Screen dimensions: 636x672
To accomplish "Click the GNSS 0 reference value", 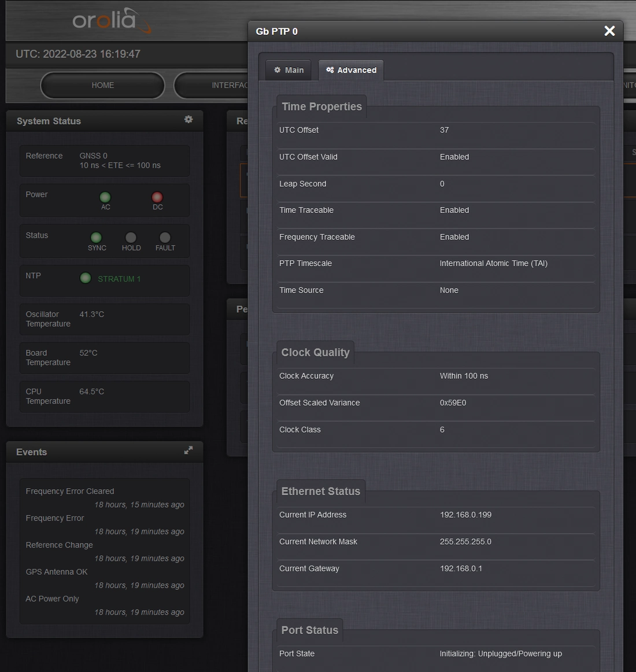I will point(94,156).
